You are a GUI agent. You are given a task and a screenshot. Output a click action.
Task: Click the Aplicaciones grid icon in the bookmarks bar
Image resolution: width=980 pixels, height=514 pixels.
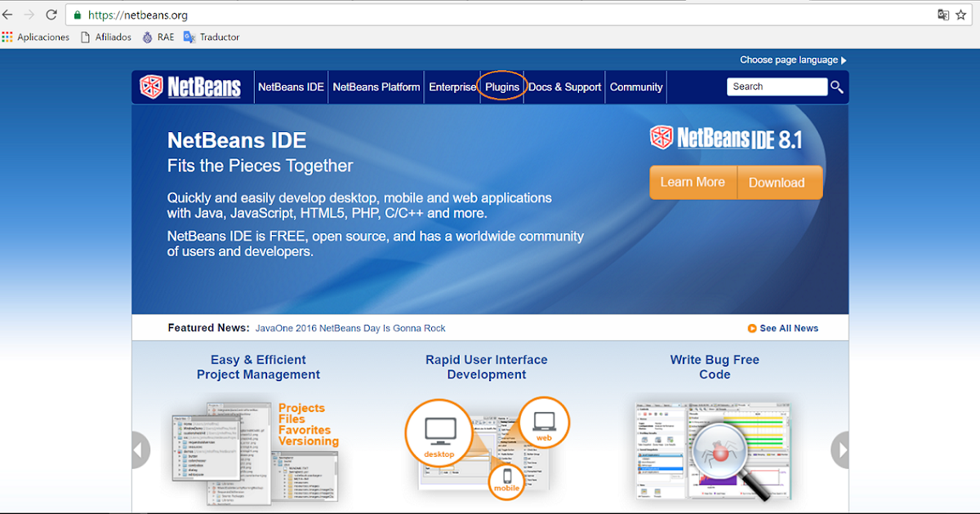[x=9, y=37]
